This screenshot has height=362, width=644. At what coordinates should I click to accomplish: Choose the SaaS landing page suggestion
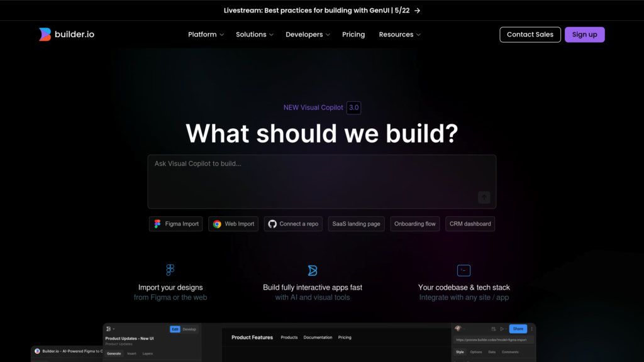click(356, 224)
